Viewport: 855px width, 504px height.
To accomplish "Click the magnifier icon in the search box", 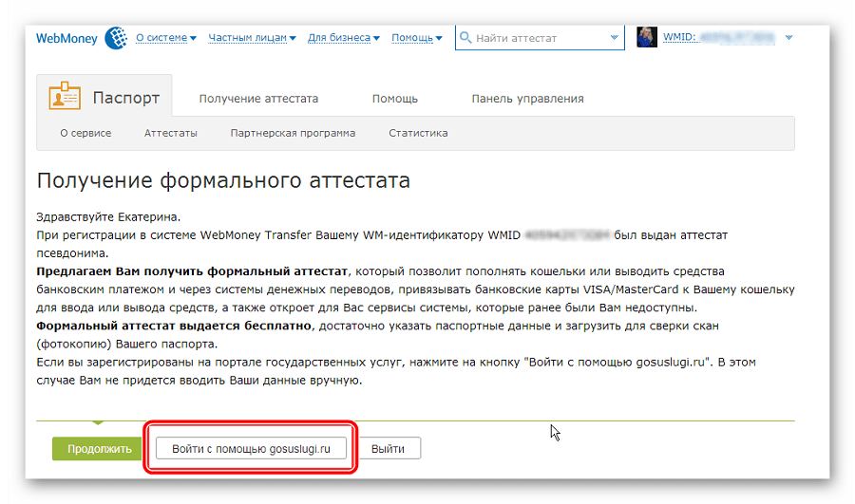I will click(x=465, y=38).
